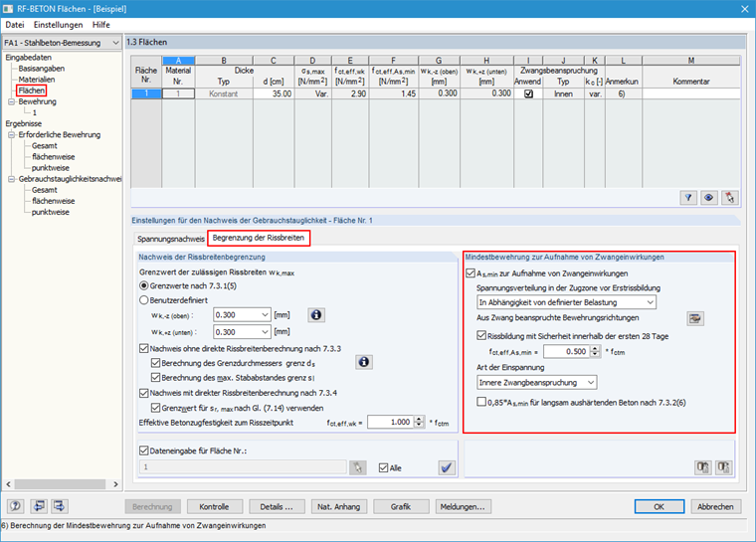Viewport: 756px width, 542px height.
Task: Click info icon next to Grenzdurchmessers option
Action: click(x=364, y=362)
